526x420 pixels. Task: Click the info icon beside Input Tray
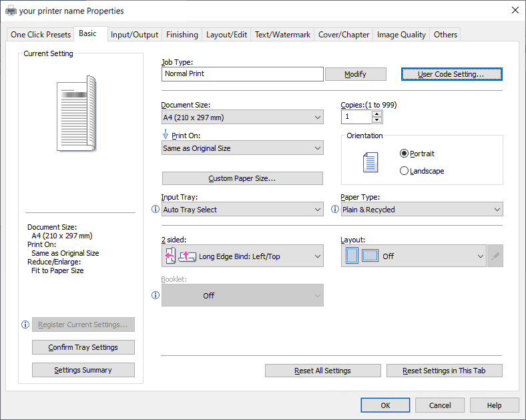click(x=156, y=210)
